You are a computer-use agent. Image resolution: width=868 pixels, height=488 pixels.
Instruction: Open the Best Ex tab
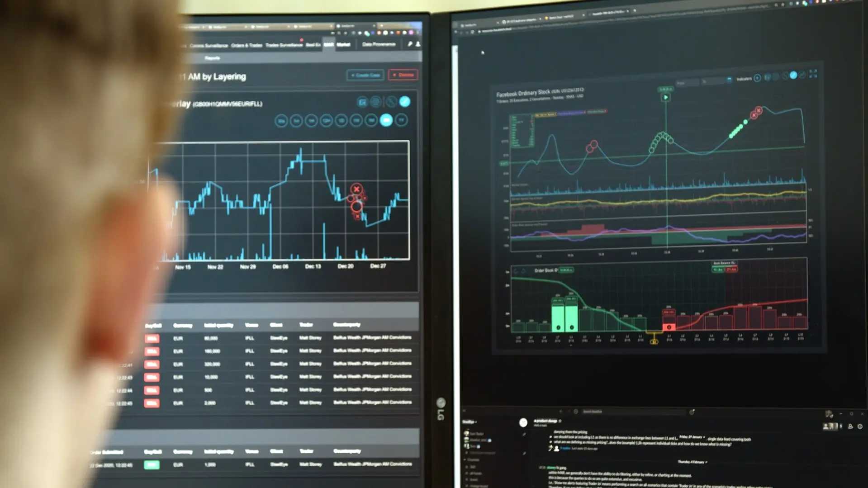(x=313, y=45)
